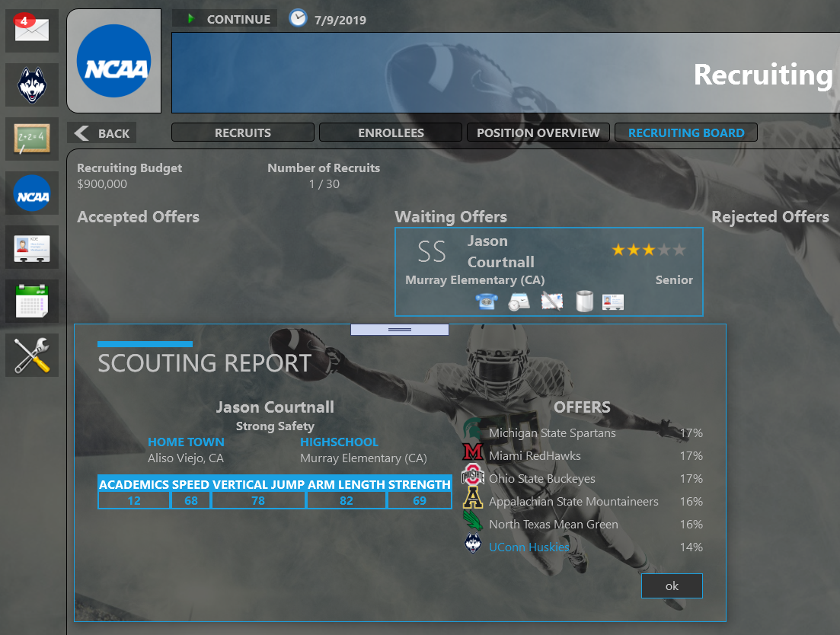Screen dimensions: 840x635
Task: Click the Recruiting Budget $900,000 value
Action: (x=102, y=183)
